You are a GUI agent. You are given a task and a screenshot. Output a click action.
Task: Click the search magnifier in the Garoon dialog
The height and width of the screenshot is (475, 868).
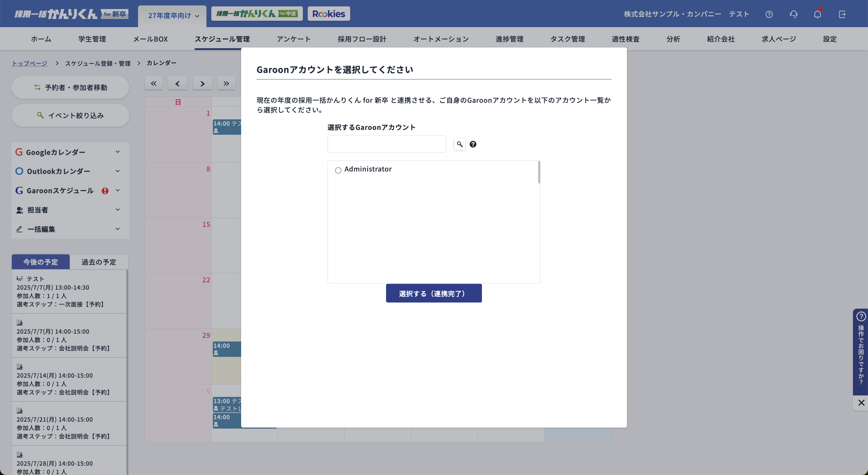460,144
